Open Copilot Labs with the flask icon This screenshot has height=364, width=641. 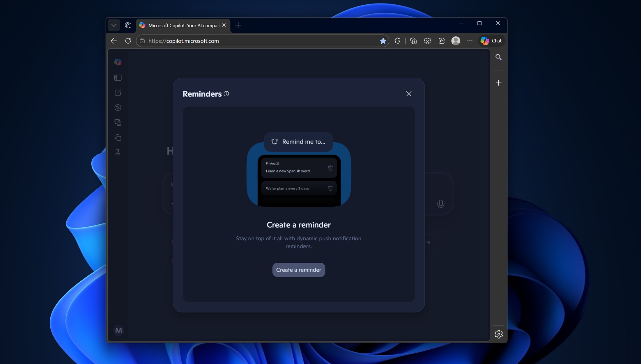coord(118,152)
